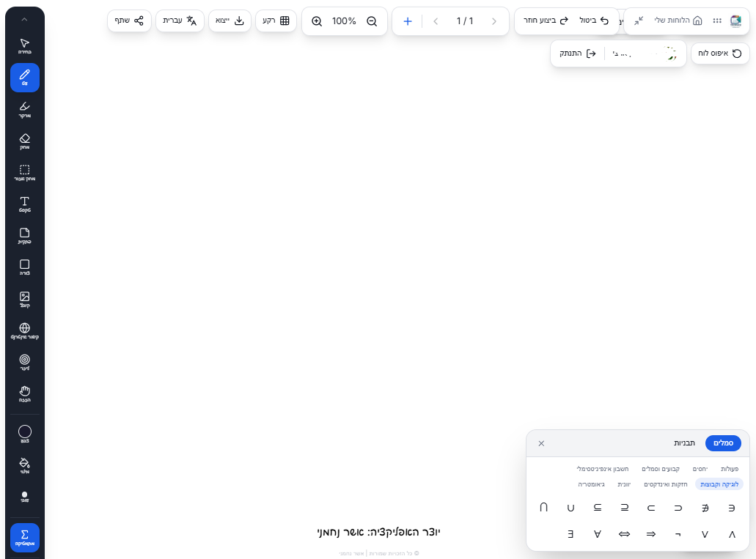Viewport: 756px width, 559px height.
Task: Select the laser pointer target tool
Action: (24, 362)
